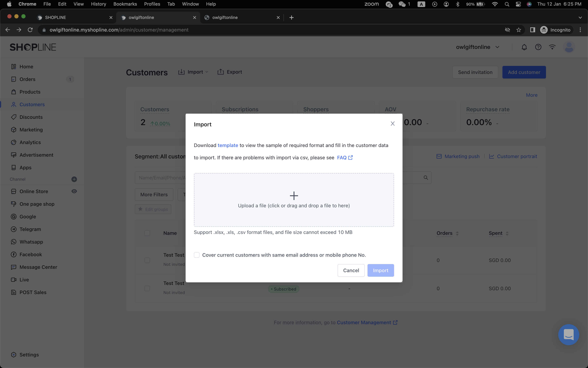Open the FAQ link in dialog
This screenshot has width=588, height=368.
(345, 158)
